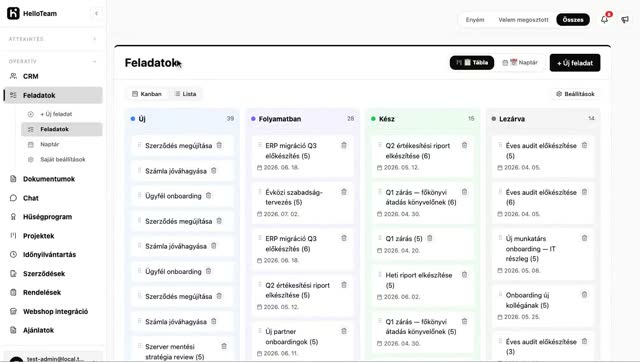The height and width of the screenshot is (362, 640).
Task: Open Időnyilvántartás in the sidebar
Action: click(53, 255)
